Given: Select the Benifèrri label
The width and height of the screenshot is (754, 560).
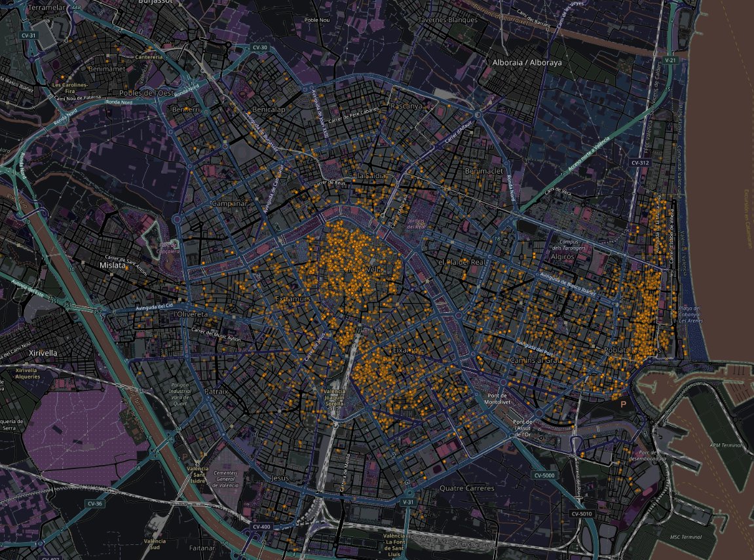Looking at the screenshot, I should pyautogui.click(x=185, y=109).
